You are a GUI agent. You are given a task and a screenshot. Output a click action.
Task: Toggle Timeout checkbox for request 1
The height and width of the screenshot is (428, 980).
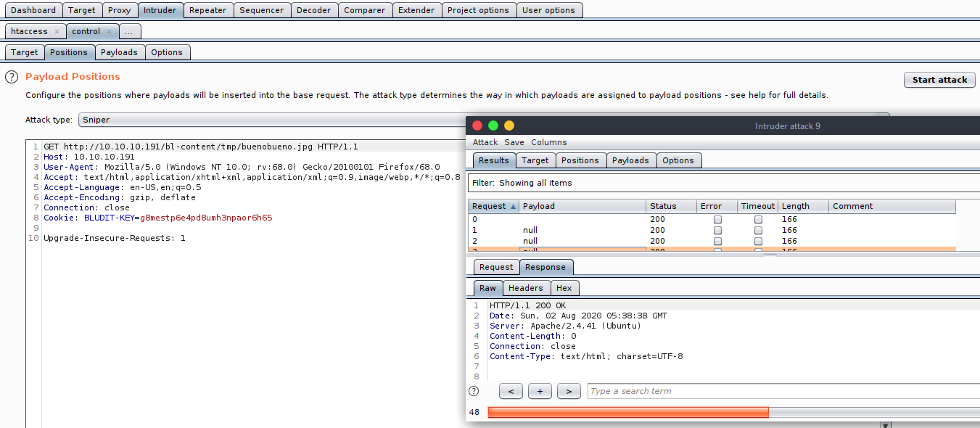point(758,230)
